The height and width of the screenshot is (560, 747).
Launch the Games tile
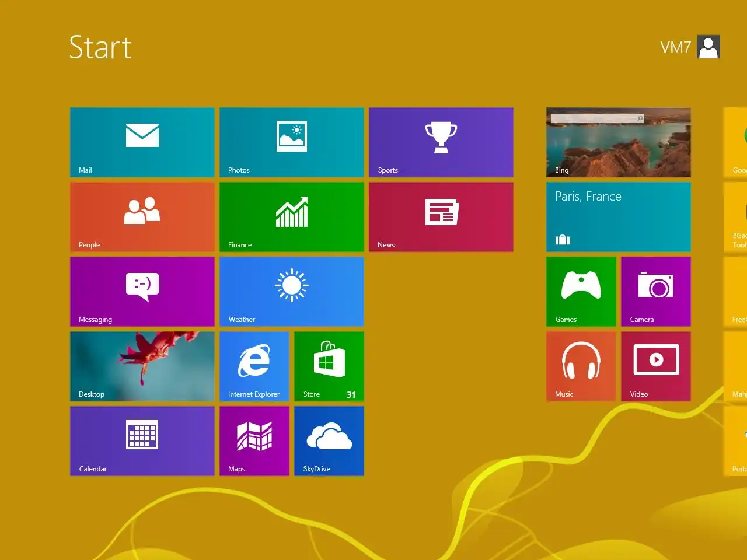581,292
